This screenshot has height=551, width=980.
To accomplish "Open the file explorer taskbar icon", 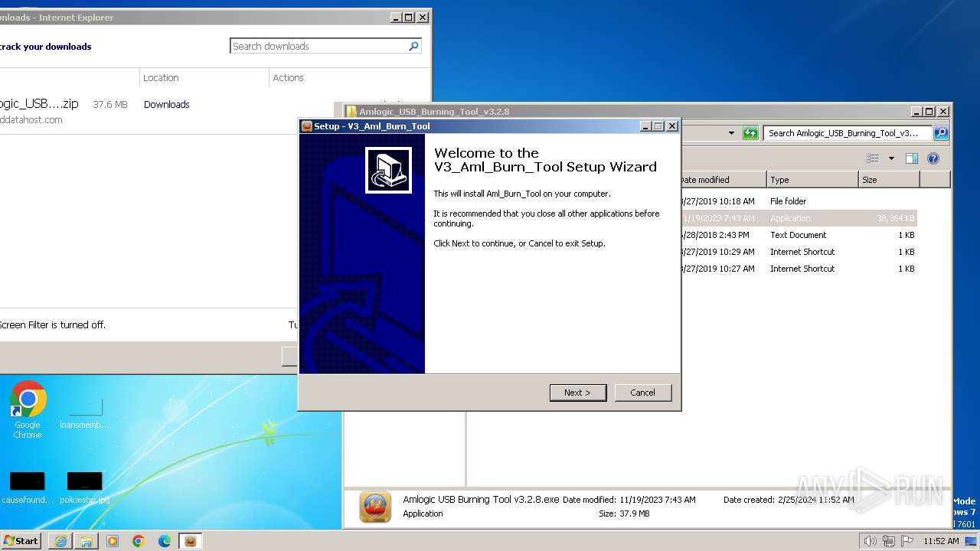I will 87,541.
